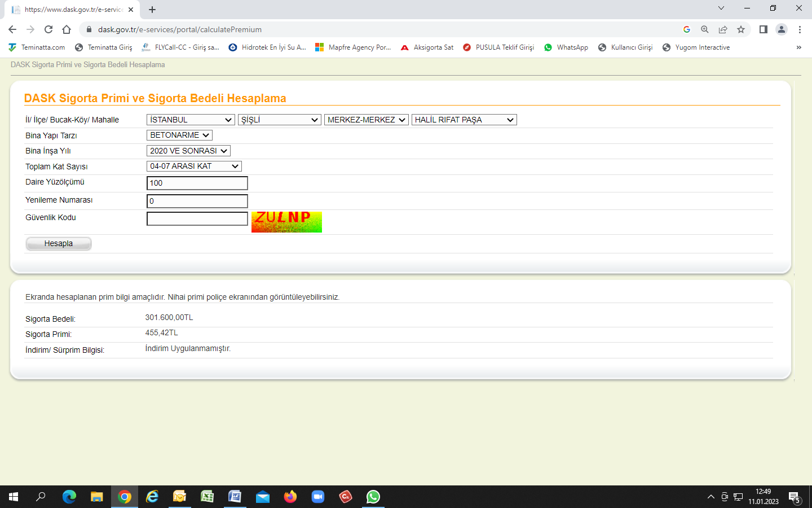Open the Aksigorta Sat bookmark
Image resolution: width=812 pixels, height=508 pixels.
427,47
